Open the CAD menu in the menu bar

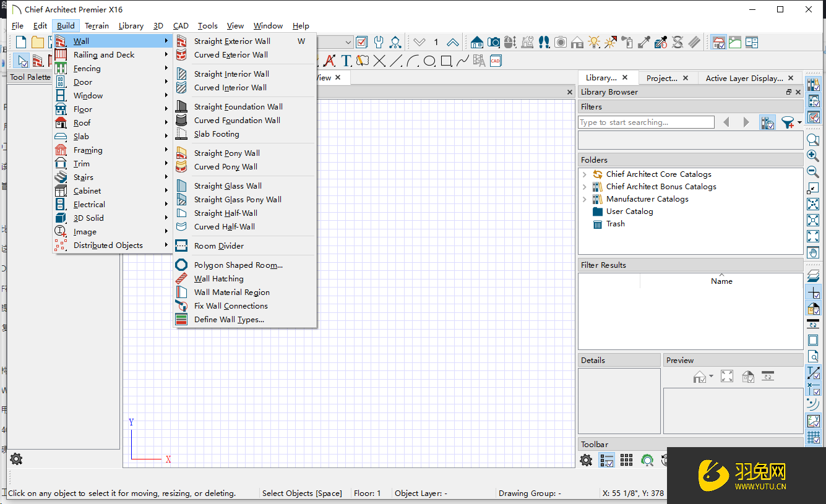tap(181, 26)
